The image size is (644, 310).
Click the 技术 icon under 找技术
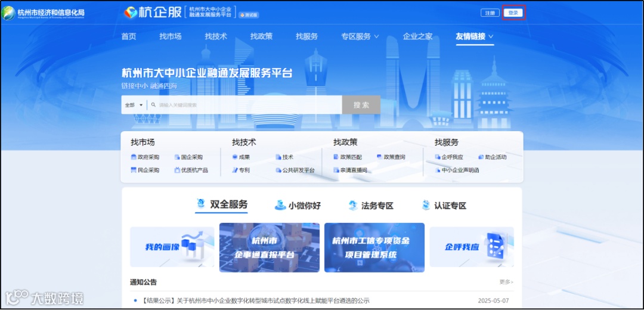(x=278, y=157)
